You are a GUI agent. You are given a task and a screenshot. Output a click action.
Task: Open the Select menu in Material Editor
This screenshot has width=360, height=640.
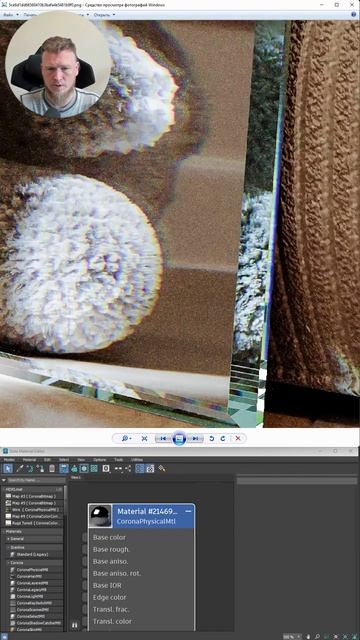coord(64,460)
